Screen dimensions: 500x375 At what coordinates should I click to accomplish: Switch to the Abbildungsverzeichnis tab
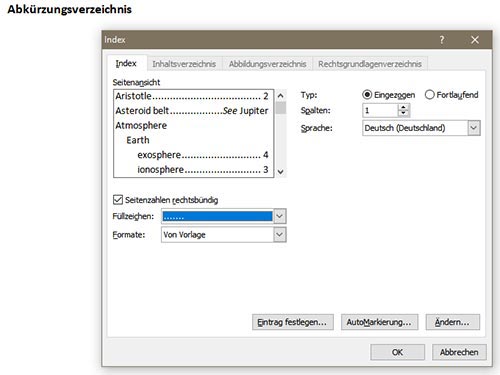267,64
